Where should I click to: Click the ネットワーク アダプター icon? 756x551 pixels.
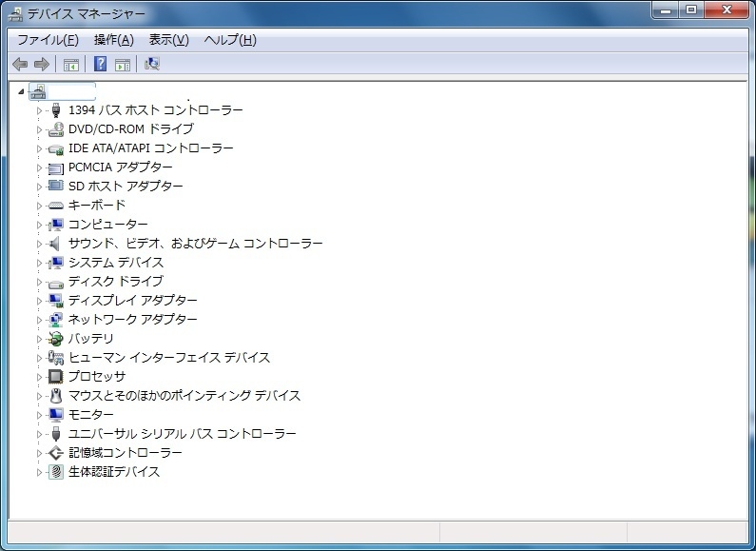click(x=56, y=320)
